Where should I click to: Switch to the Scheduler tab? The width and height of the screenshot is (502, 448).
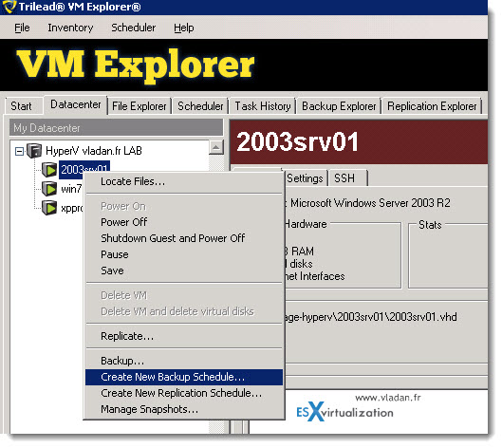pos(200,106)
